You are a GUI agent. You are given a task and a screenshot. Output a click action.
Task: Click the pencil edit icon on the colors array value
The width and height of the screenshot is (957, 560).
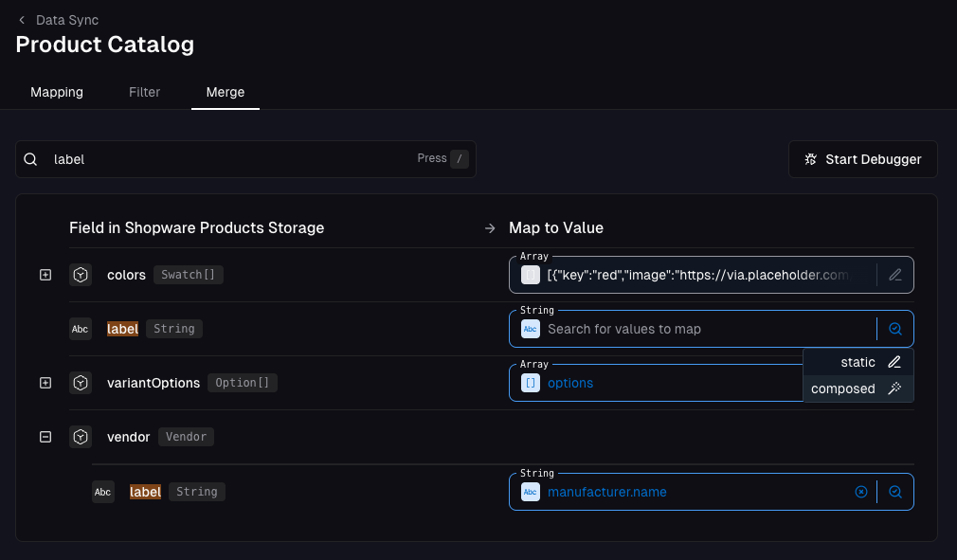point(894,274)
